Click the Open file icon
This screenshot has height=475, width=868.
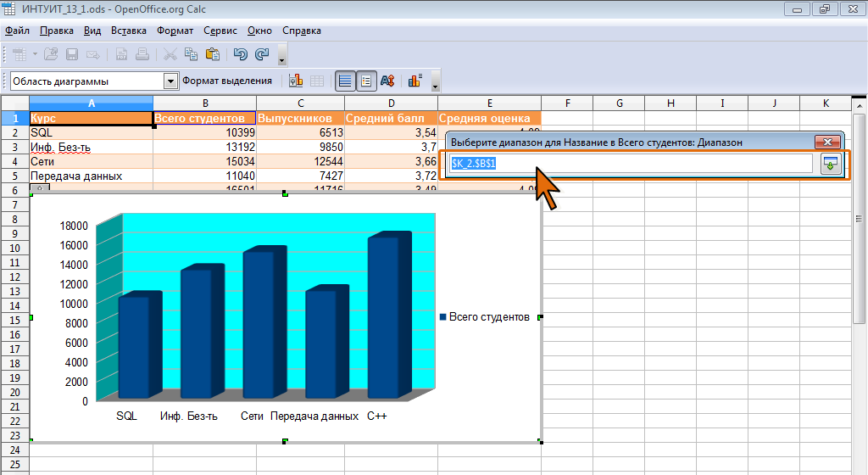(51, 54)
